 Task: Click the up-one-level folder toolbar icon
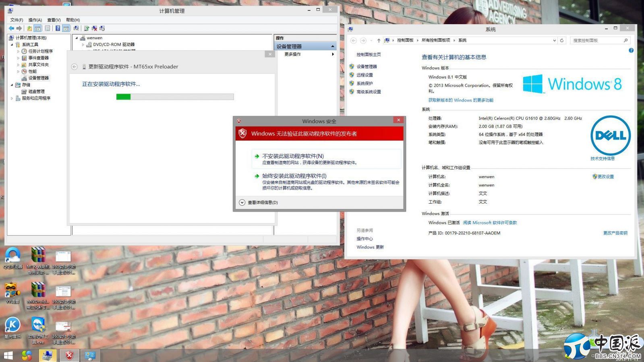pyautogui.click(x=29, y=28)
